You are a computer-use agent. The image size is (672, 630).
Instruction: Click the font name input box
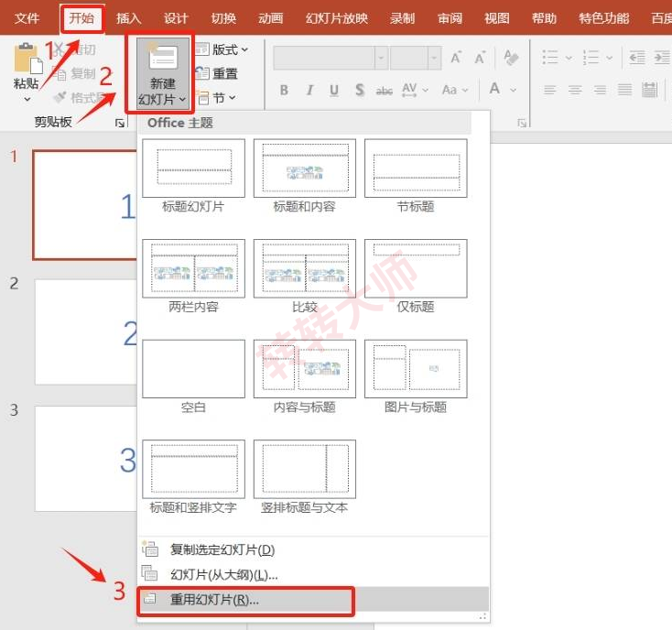click(324, 58)
